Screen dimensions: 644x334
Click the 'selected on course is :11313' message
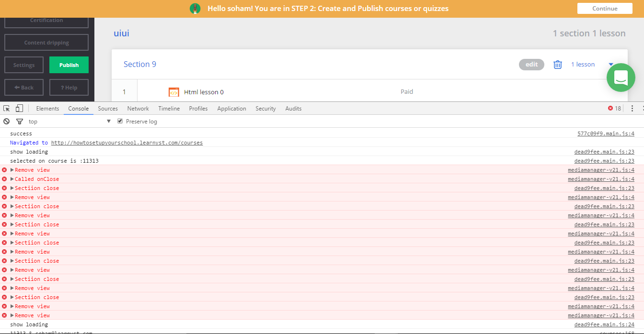[54, 161]
